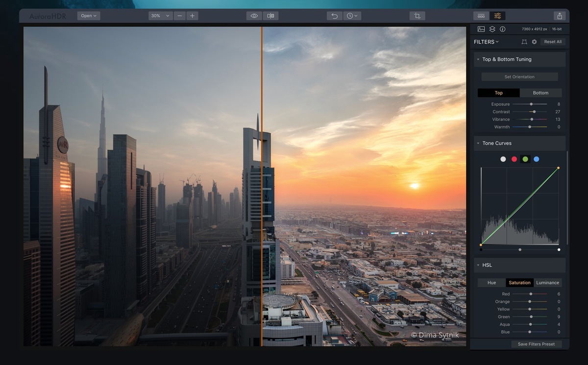Select the green curve channel
The width and height of the screenshot is (588, 365).
tap(525, 159)
